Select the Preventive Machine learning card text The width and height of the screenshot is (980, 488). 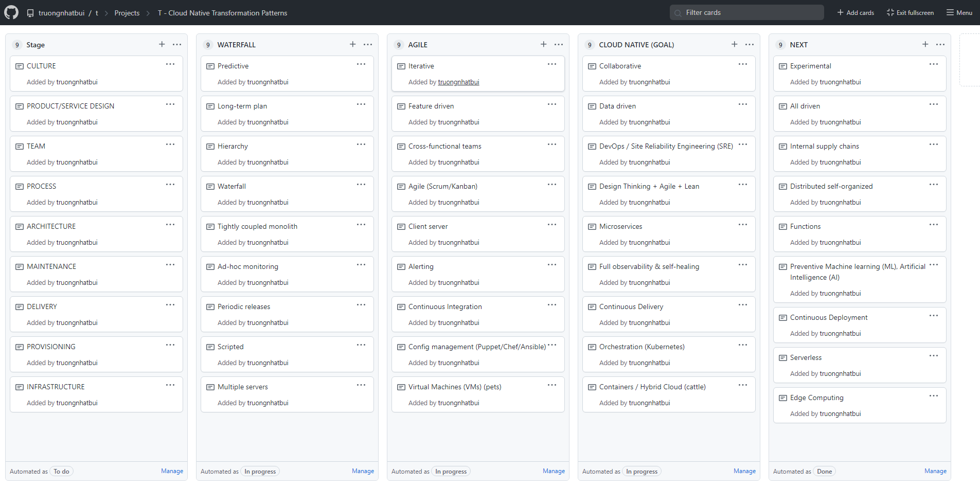pyautogui.click(x=858, y=272)
